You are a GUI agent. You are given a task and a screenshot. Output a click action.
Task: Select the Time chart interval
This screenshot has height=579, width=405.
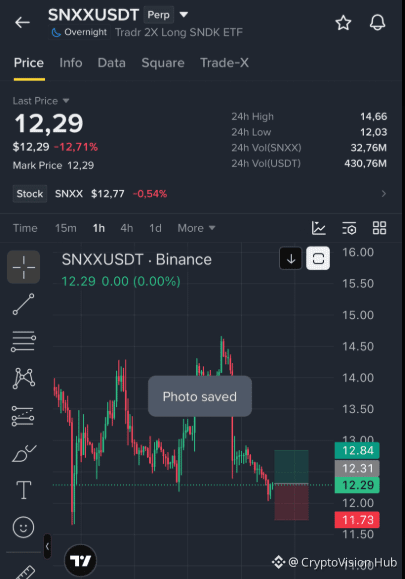(25, 228)
